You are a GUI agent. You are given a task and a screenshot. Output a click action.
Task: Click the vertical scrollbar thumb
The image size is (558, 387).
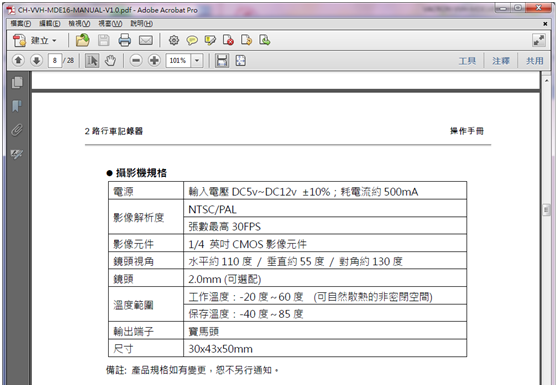[x=546, y=210]
